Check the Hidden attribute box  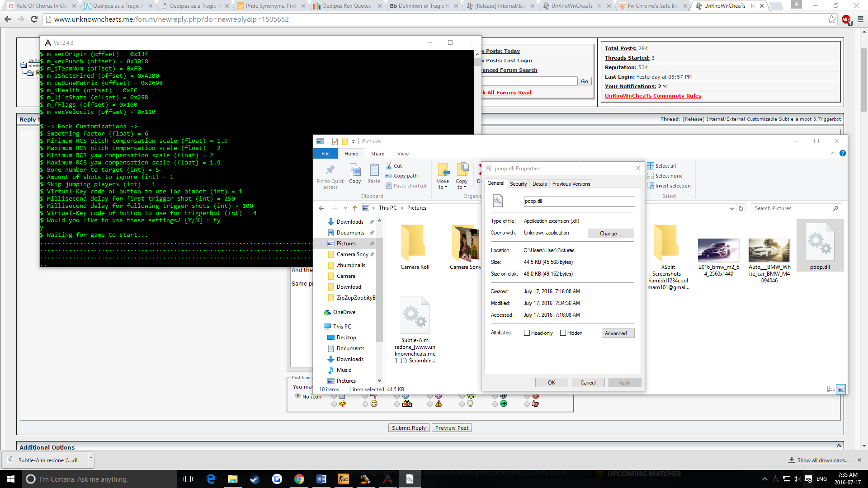tap(563, 333)
